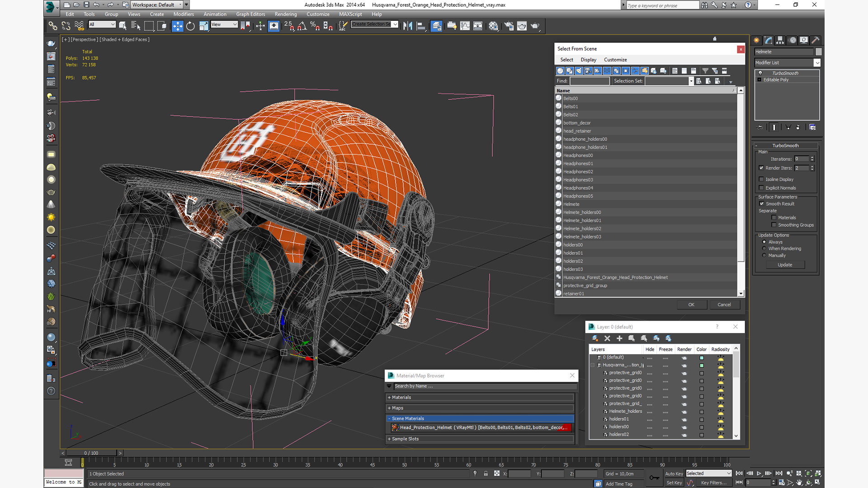
Task: Open the Material Editor icon
Action: coord(493,26)
